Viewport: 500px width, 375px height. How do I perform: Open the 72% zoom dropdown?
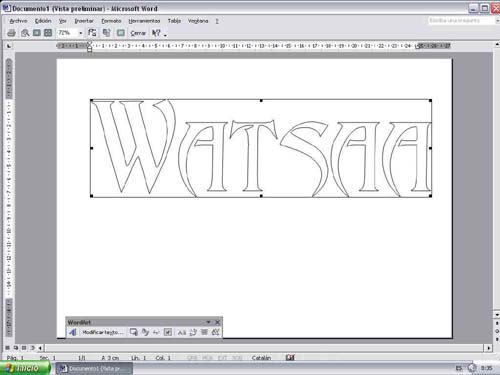click(81, 33)
